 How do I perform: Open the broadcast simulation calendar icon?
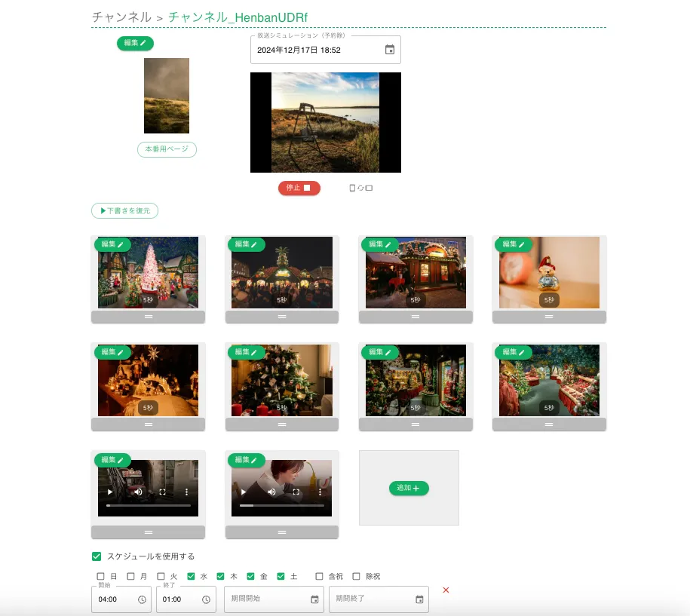pos(390,50)
